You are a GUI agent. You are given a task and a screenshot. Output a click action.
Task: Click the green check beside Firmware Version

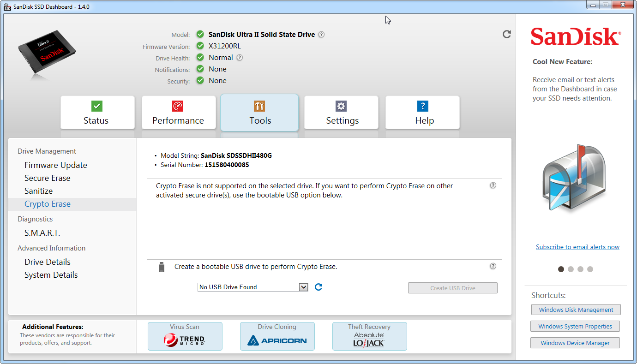coord(200,46)
